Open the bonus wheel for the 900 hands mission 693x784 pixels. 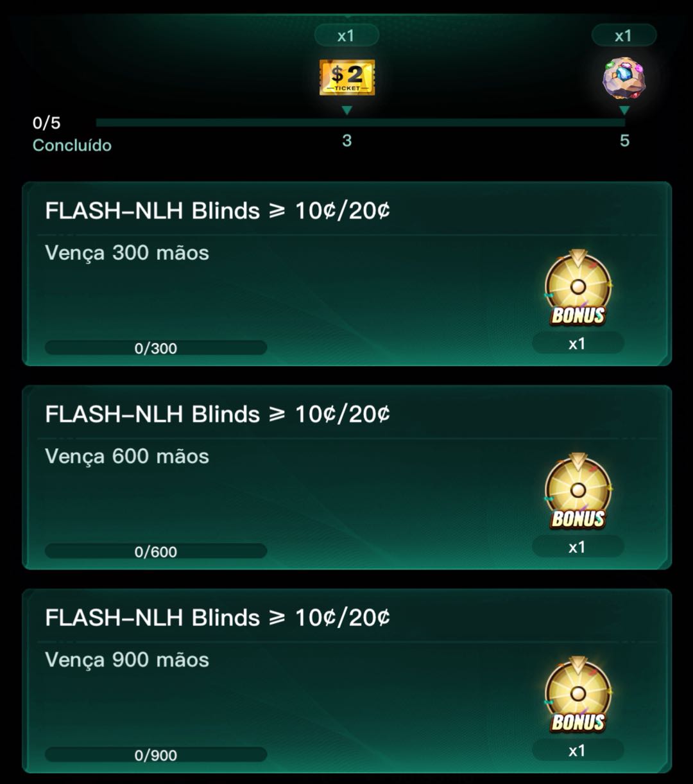[x=578, y=695]
